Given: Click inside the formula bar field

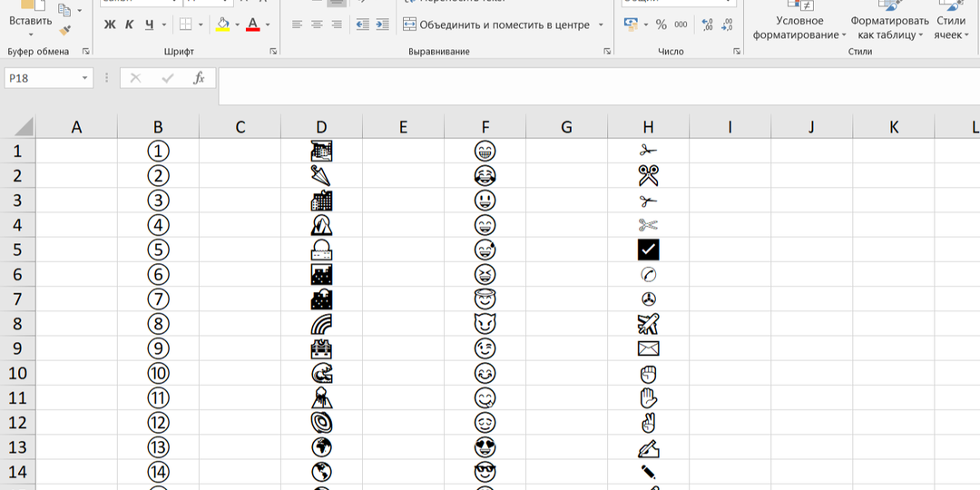Looking at the screenshot, I should click(599, 86).
